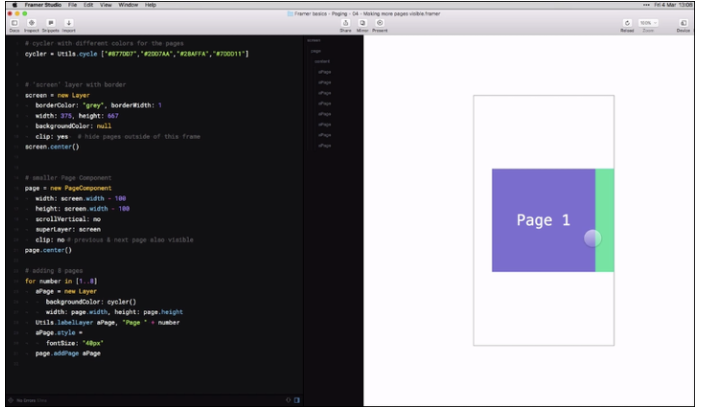Toggle the Device frame button
The height and width of the screenshot is (408, 702).
tap(683, 25)
